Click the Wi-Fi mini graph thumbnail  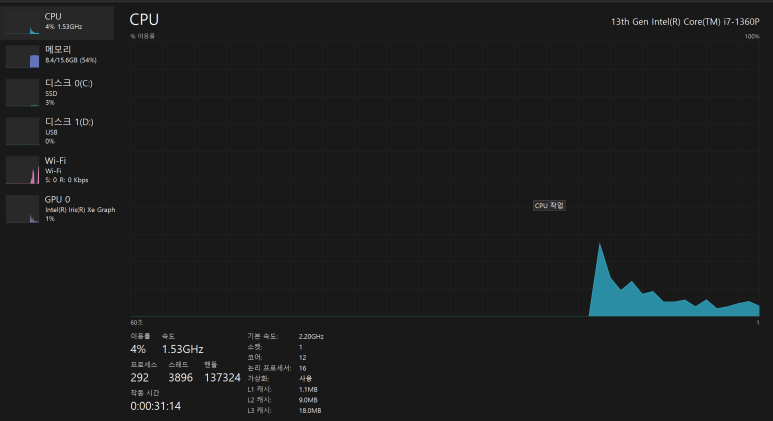click(22, 170)
